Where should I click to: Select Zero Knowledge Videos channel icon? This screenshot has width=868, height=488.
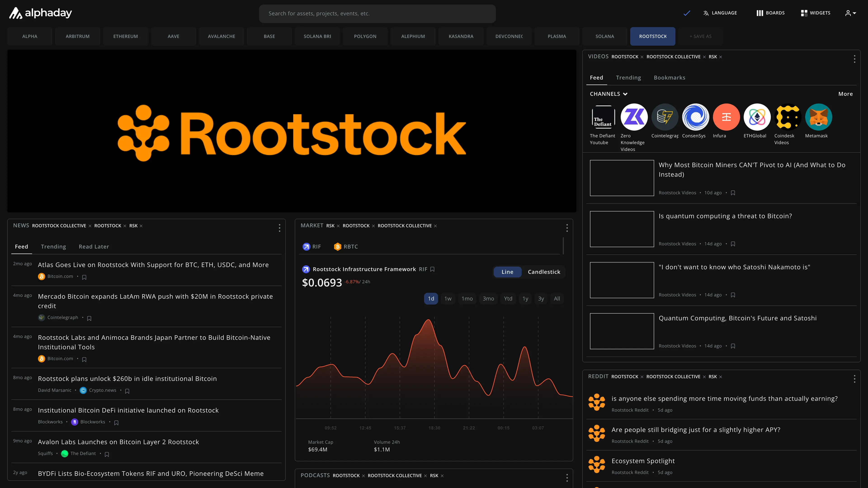click(x=634, y=117)
